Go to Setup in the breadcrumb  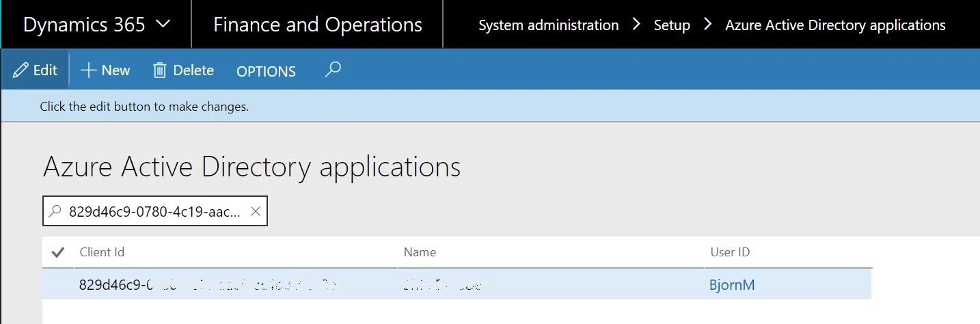[672, 25]
